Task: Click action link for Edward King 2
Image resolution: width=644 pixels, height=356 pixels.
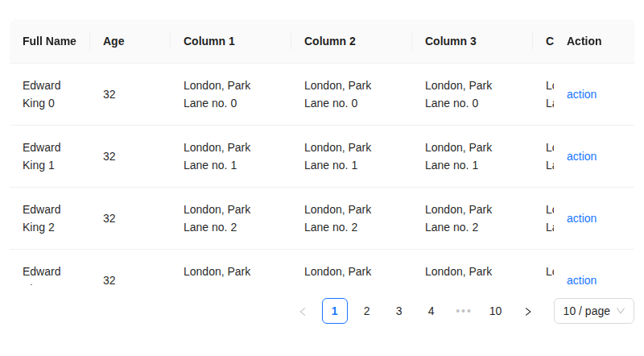Action: click(581, 218)
